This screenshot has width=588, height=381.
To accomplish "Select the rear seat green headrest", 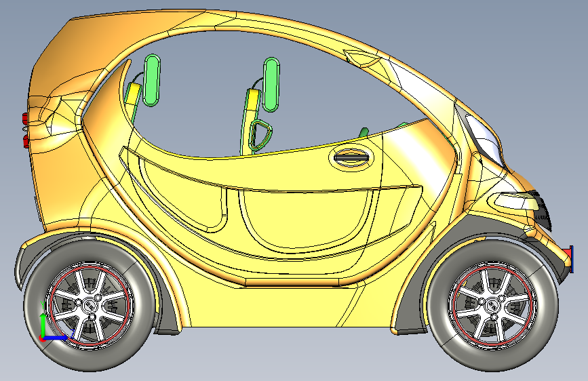I will tap(152, 80).
